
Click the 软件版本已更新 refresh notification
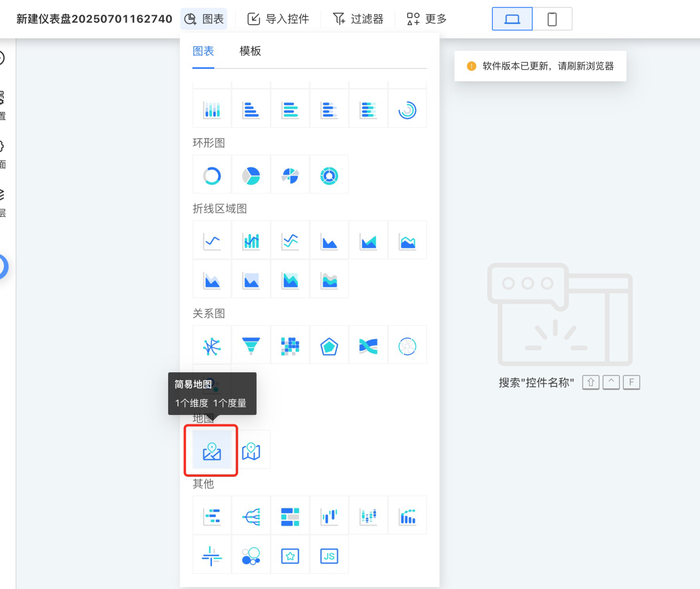[x=540, y=66]
